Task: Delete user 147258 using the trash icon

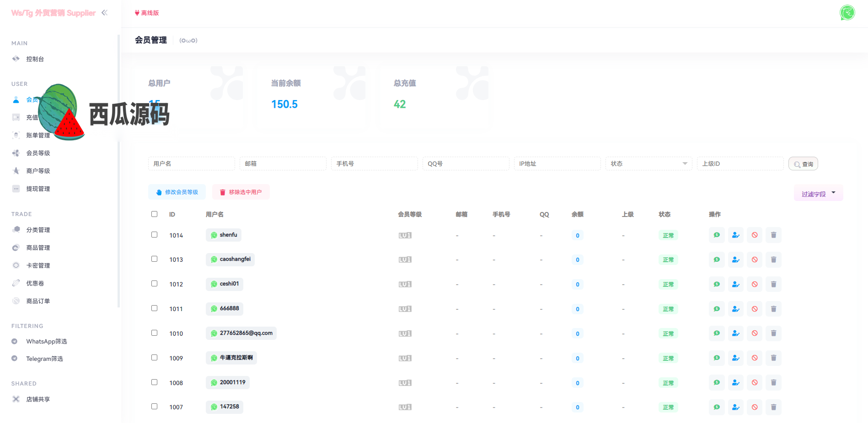Action: (x=773, y=407)
